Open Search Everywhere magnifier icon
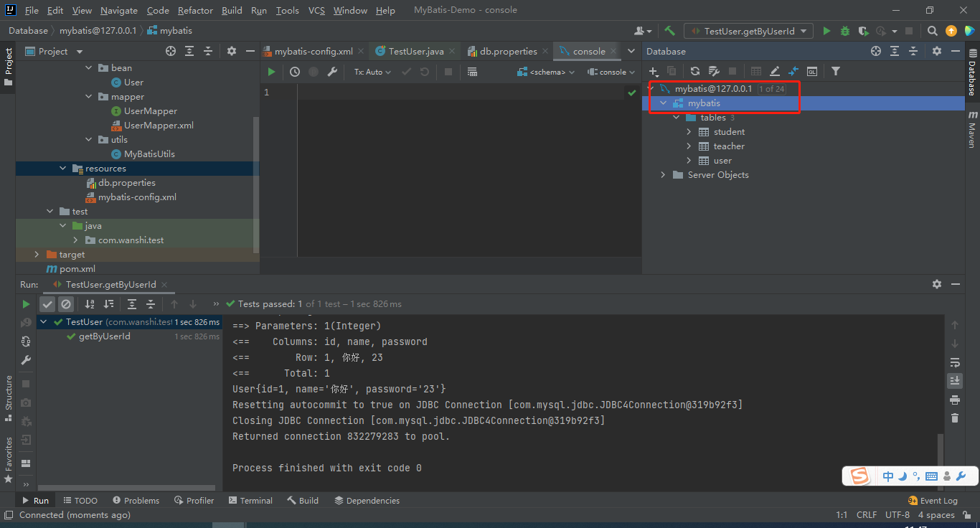This screenshot has height=528, width=980. [932, 31]
